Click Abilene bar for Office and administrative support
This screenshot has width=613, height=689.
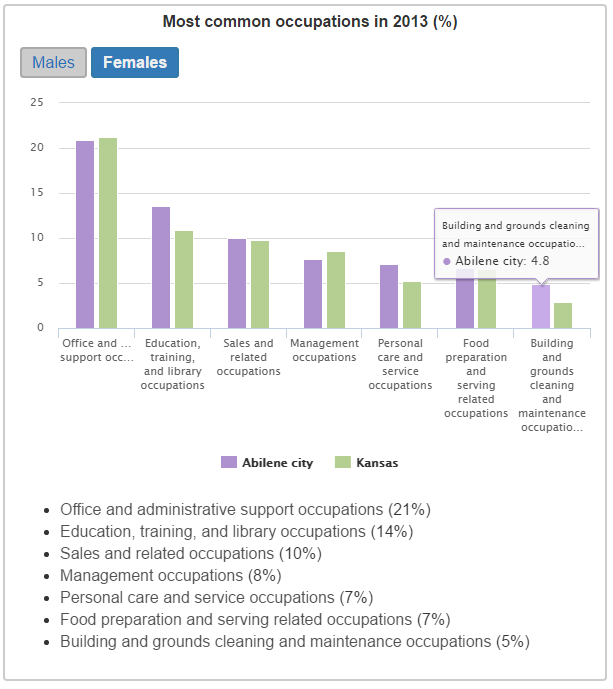pos(85,235)
